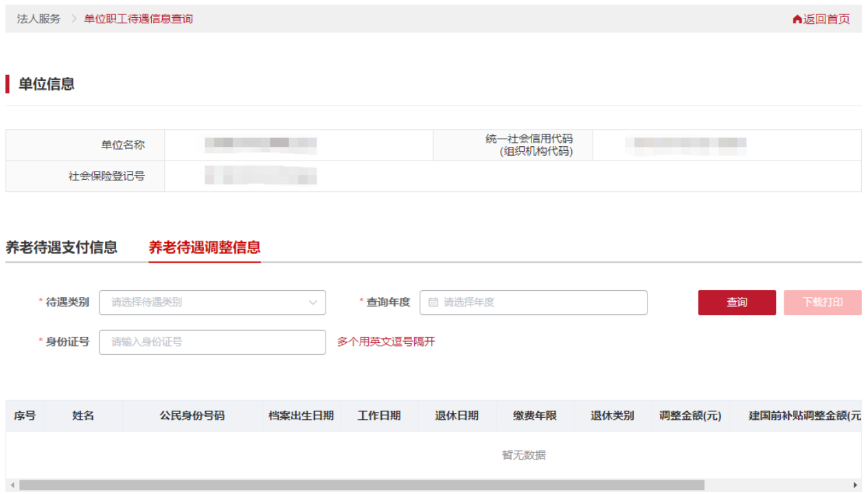Screen dimensions: 868x494
Task: Click the 公民身份号码 column header
Action: 192,416
